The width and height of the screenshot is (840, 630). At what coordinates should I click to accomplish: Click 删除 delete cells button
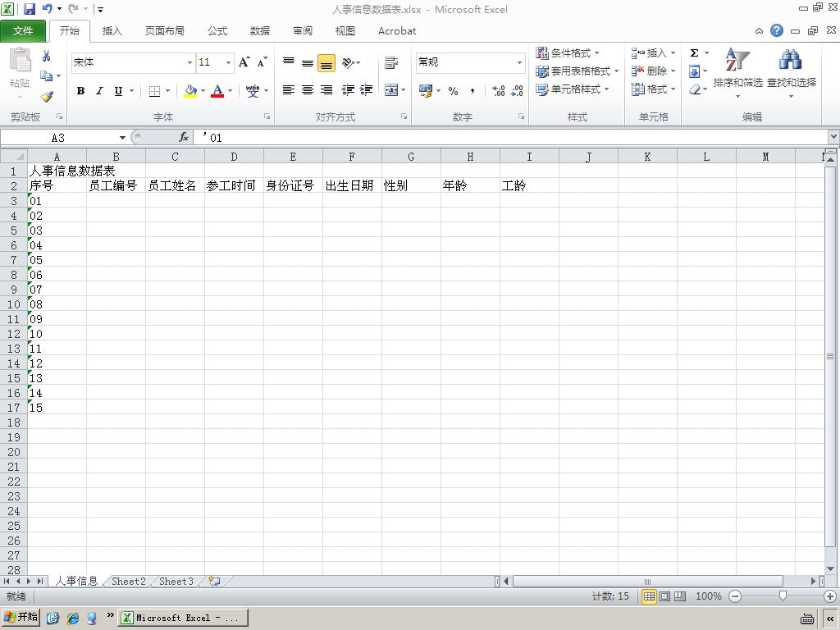click(653, 71)
